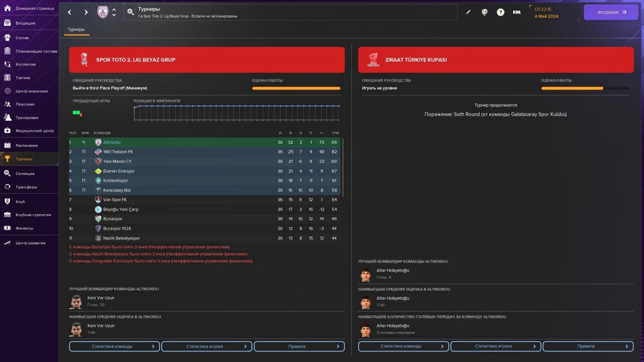Click Altar Hidayetoğlu under most cup assists
Viewport: 644px width, 362px height.
(x=393, y=326)
